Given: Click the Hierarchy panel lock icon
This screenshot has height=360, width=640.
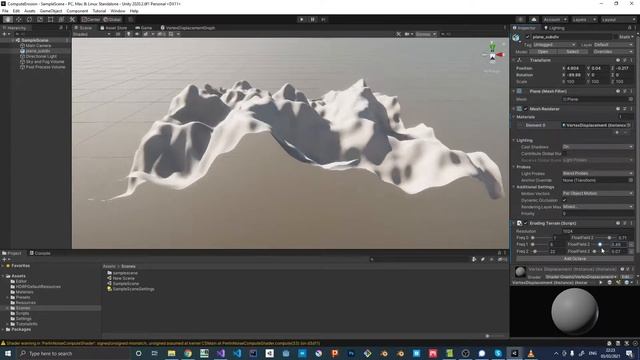Looking at the screenshot, I should pyautogui.click(x=61, y=28).
